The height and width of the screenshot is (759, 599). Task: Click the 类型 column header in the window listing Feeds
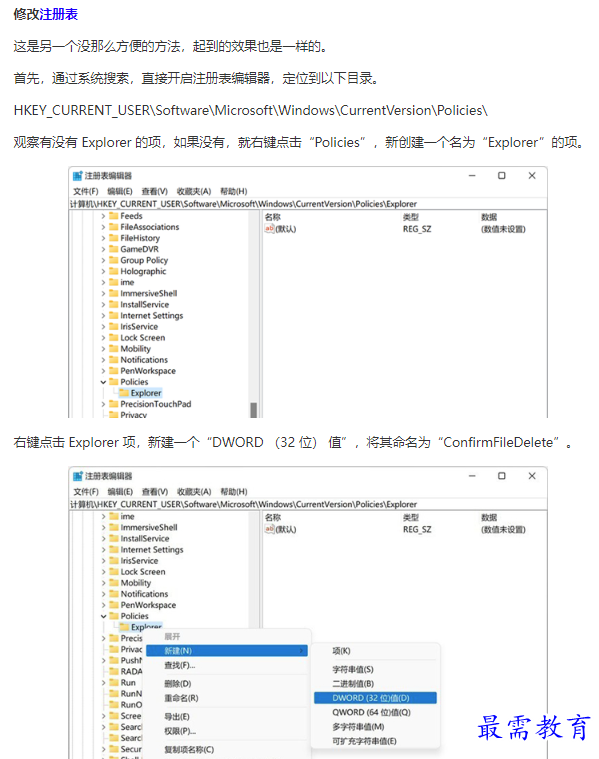411,217
